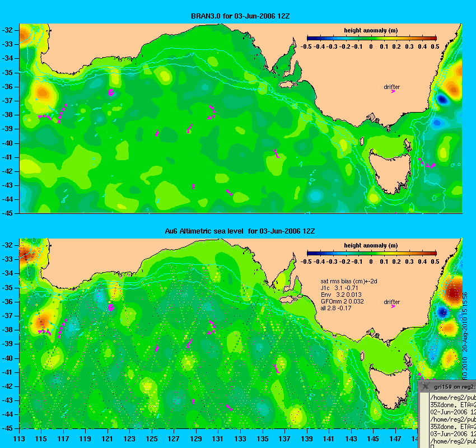Viewport: 476px width, 448px height.
Task: Click the magenta drifter arrow marker in the Au6 legend
Action: (393, 306)
